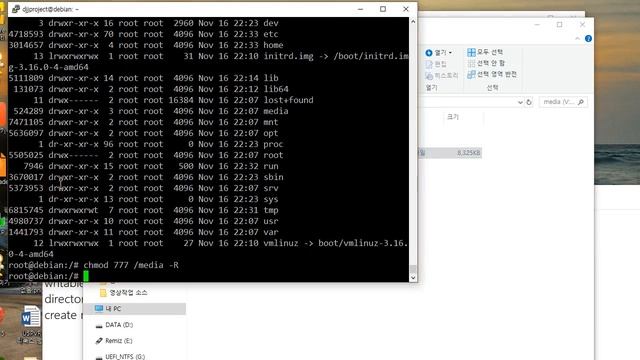Click the 'vmlinuz' symlink line in terminal
This screenshot has height=360, width=640.
point(208,243)
